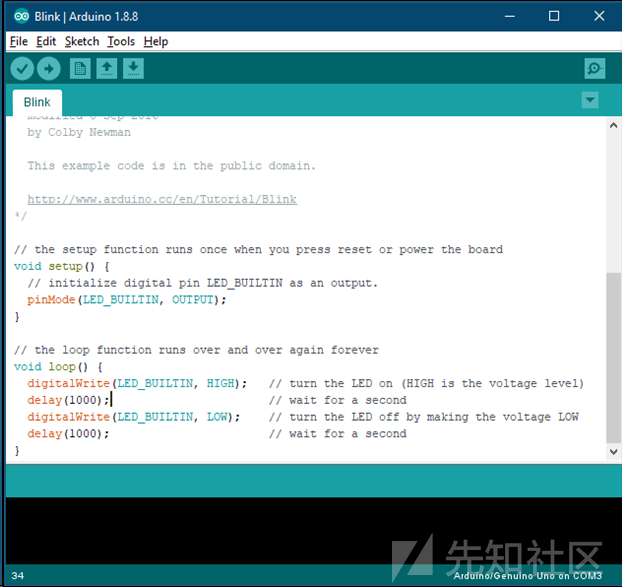Click the digitalWrite LED_BUILTIN HIGH statement
Image resolution: width=622 pixels, height=587 pixels.
(x=137, y=384)
